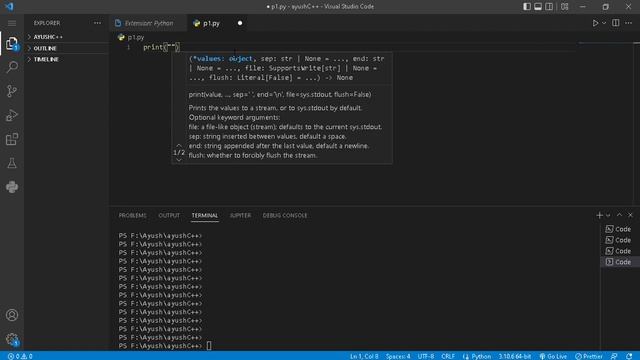
Task: Show previous signature in help popup
Action: (x=179, y=145)
